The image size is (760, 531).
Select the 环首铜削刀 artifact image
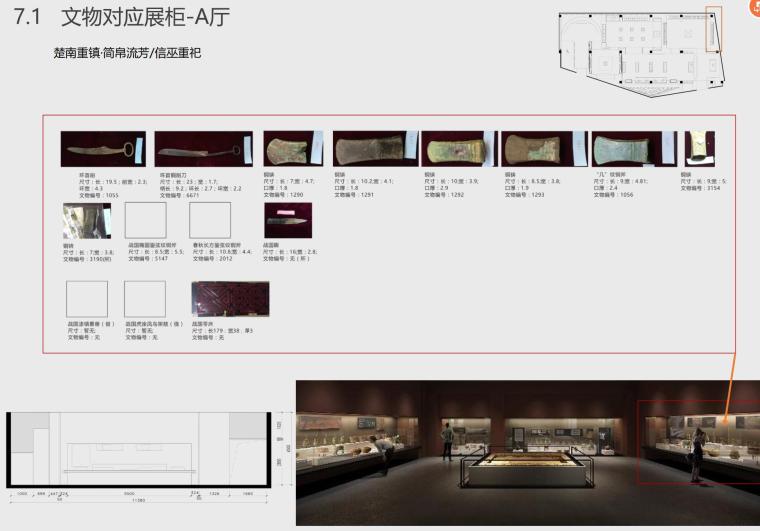pyautogui.click(x=198, y=149)
